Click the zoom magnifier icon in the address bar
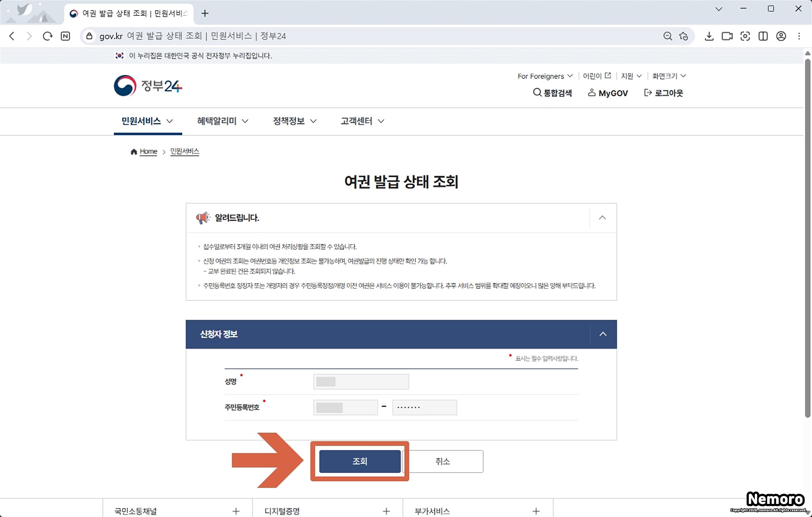Viewport: 812px width, 517px height. 667,36
